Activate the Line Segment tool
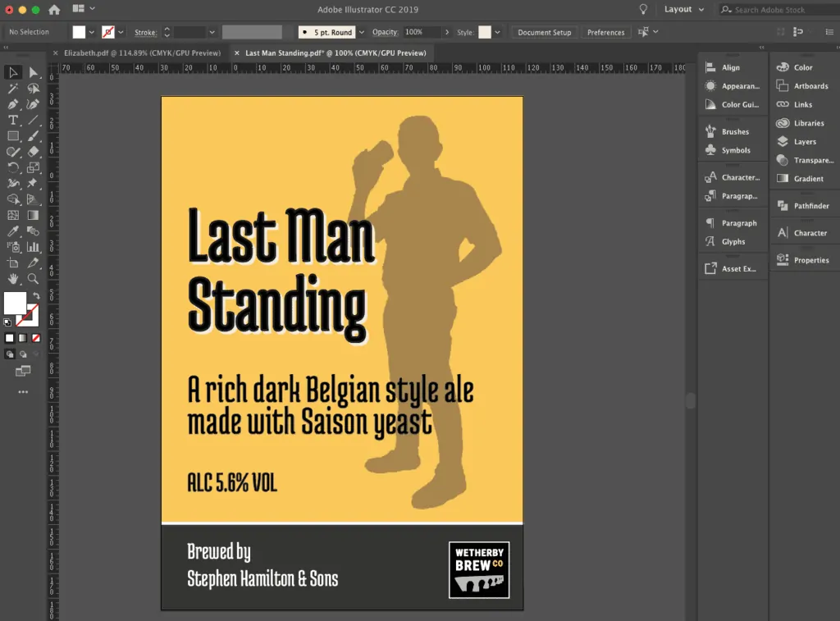This screenshot has width=840, height=621. point(33,120)
